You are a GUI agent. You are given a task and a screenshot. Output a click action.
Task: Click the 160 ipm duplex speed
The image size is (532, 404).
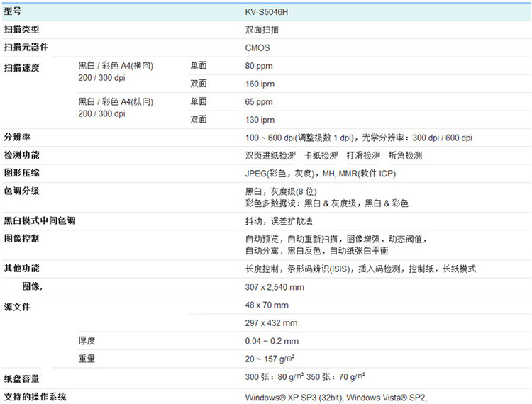click(x=260, y=84)
